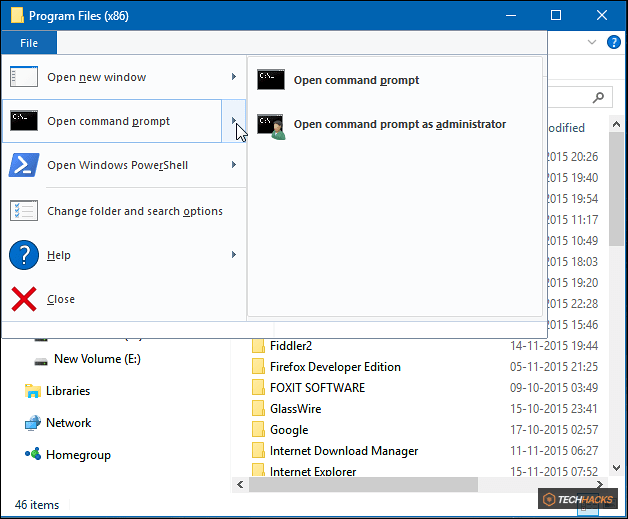Minimize the Program Files (x86) window

coord(511,16)
